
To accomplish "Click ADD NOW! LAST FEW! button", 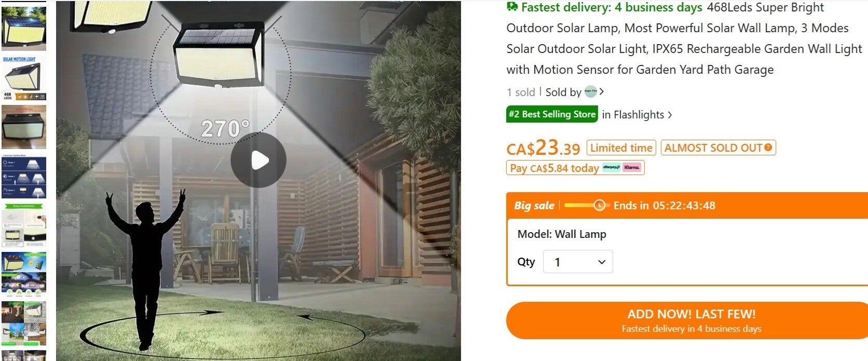I will point(690,320).
